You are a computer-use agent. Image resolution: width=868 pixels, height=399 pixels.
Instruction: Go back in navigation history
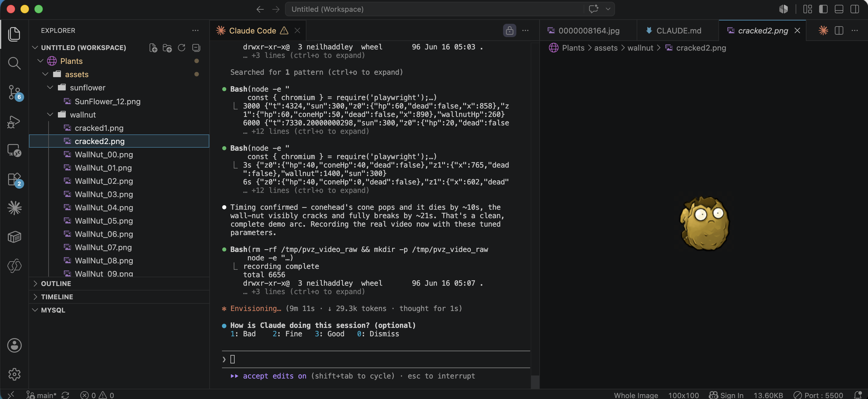260,9
